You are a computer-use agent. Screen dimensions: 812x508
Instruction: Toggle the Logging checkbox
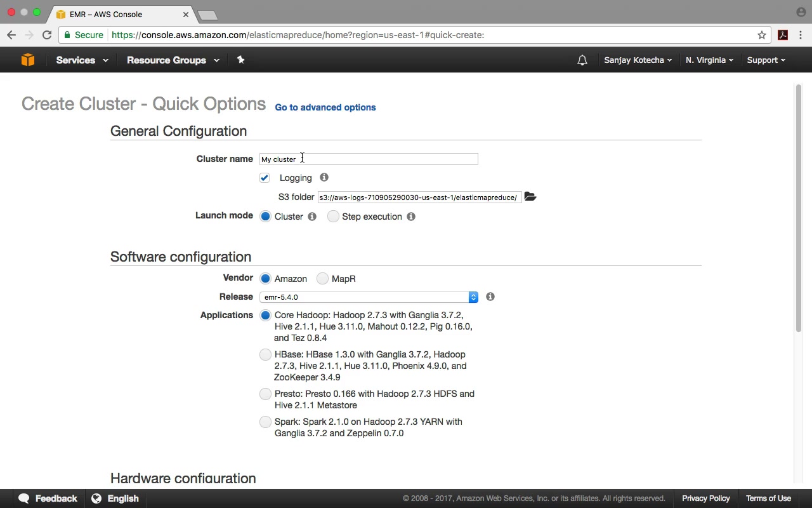[x=265, y=178]
